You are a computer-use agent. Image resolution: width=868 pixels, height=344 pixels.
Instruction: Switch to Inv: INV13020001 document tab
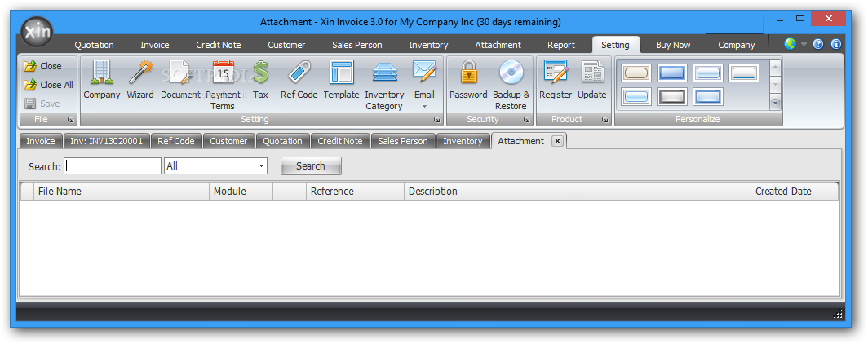tap(107, 141)
